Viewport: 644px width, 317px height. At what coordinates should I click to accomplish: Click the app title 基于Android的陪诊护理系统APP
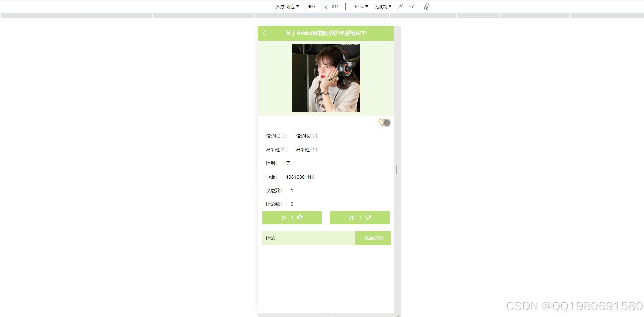pos(326,33)
